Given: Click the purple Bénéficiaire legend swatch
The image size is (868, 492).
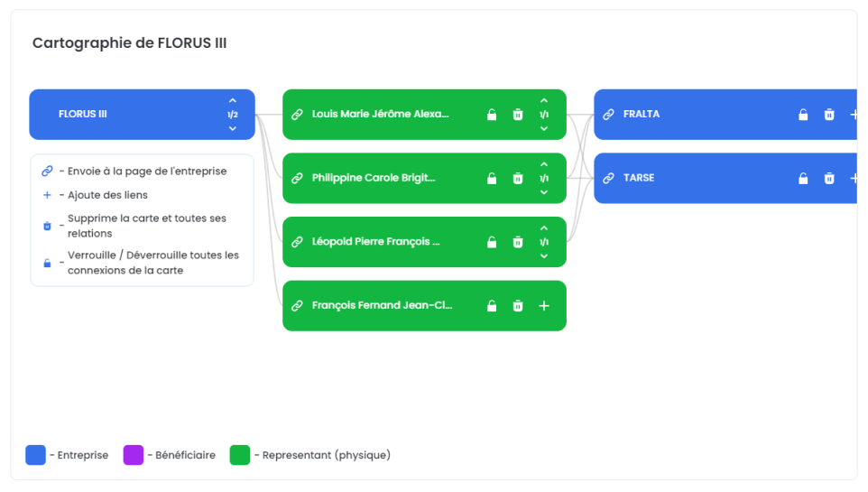Looking at the screenshot, I should pyautogui.click(x=133, y=455).
